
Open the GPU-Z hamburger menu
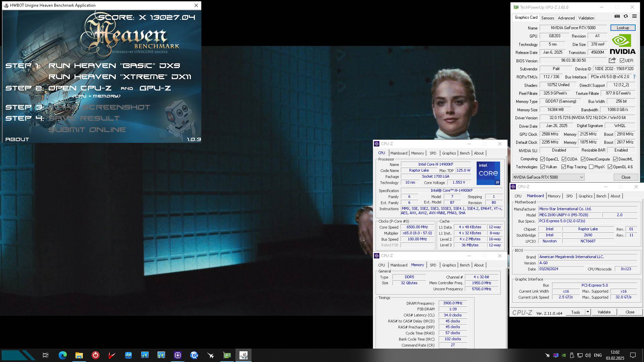coord(634,16)
